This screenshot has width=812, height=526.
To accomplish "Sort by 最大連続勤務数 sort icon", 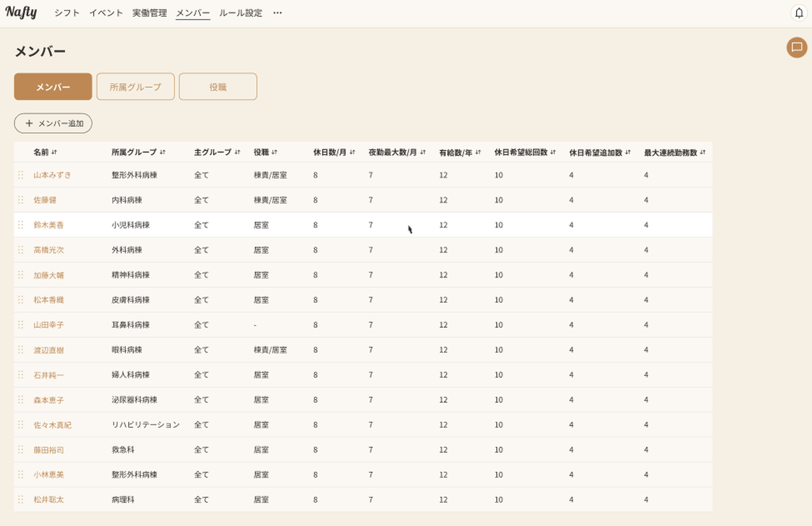I will (x=703, y=152).
